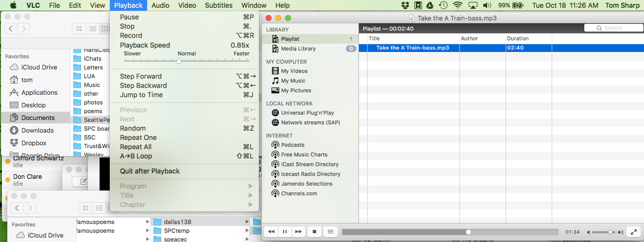
Task: Click the playlist Search field
Action: tap(613, 28)
